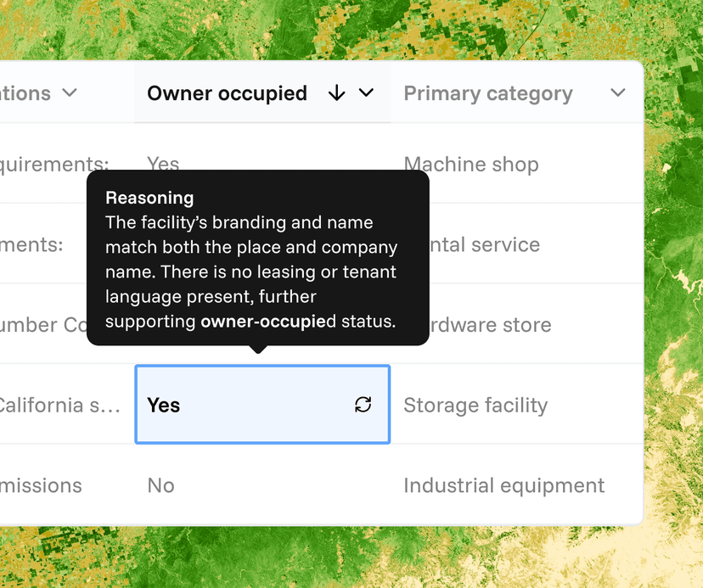703x588 pixels.
Task: Expand the Primary category column dropdown
Action: pyautogui.click(x=618, y=93)
